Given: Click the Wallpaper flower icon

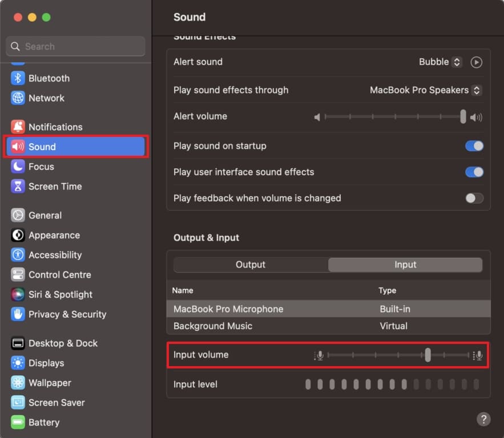Looking at the screenshot, I should click(18, 383).
